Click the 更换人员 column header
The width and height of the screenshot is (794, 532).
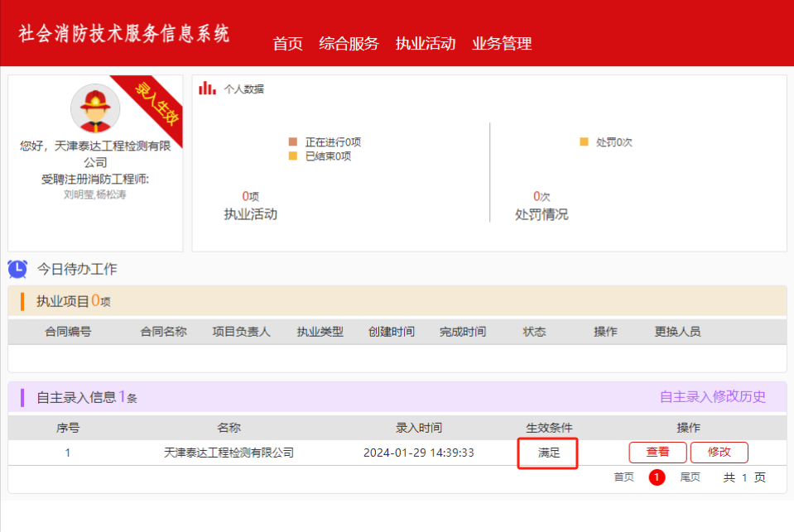pyautogui.click(x=677, y=332)
